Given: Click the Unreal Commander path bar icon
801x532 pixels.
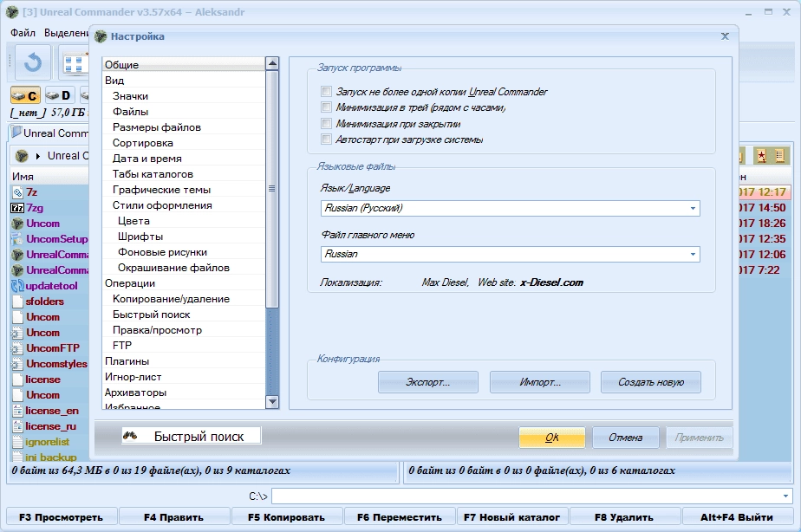Looking at the screenshot, I should point(22,156).
